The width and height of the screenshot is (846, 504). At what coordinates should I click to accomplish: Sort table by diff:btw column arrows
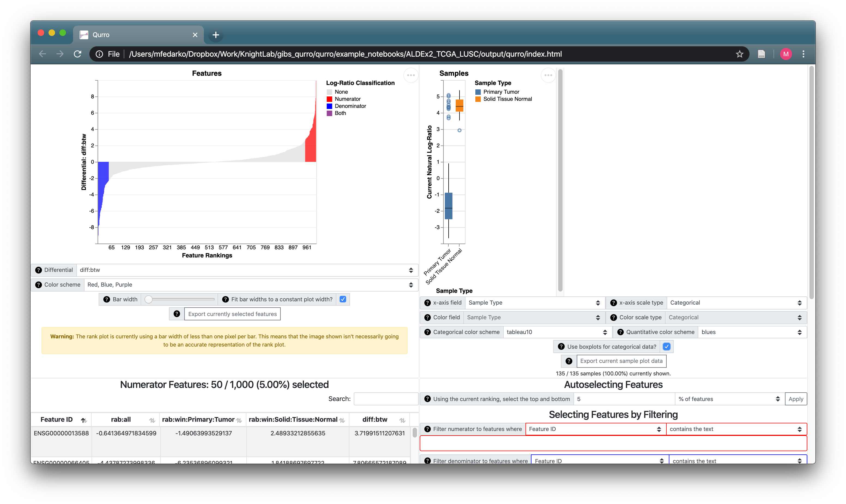click(402, 420)
